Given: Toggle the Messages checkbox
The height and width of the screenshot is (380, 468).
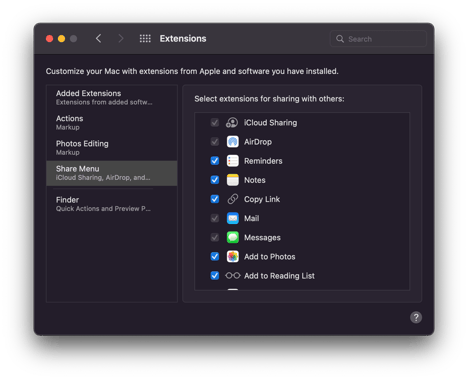Looking at the screenshot, I should tap(215, 237).
